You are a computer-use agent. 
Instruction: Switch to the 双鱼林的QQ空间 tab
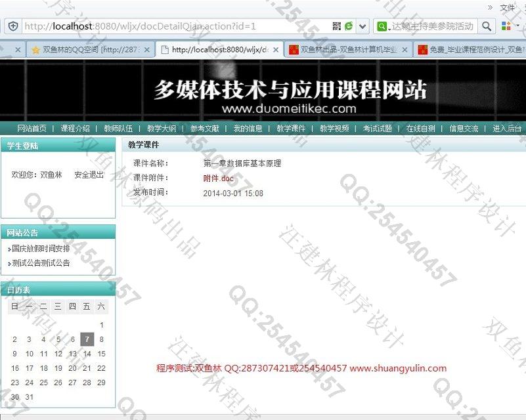click(85, 50)
